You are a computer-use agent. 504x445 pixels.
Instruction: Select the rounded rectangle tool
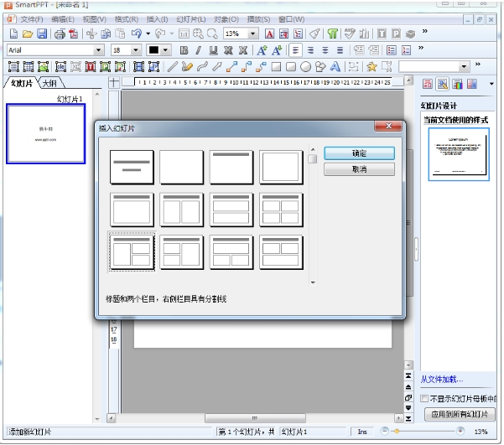coord(291,66)
